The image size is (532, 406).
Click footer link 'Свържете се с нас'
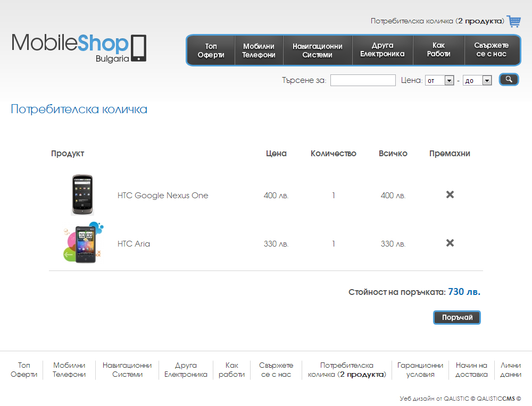pyautogui.click(x=276, y=370)
